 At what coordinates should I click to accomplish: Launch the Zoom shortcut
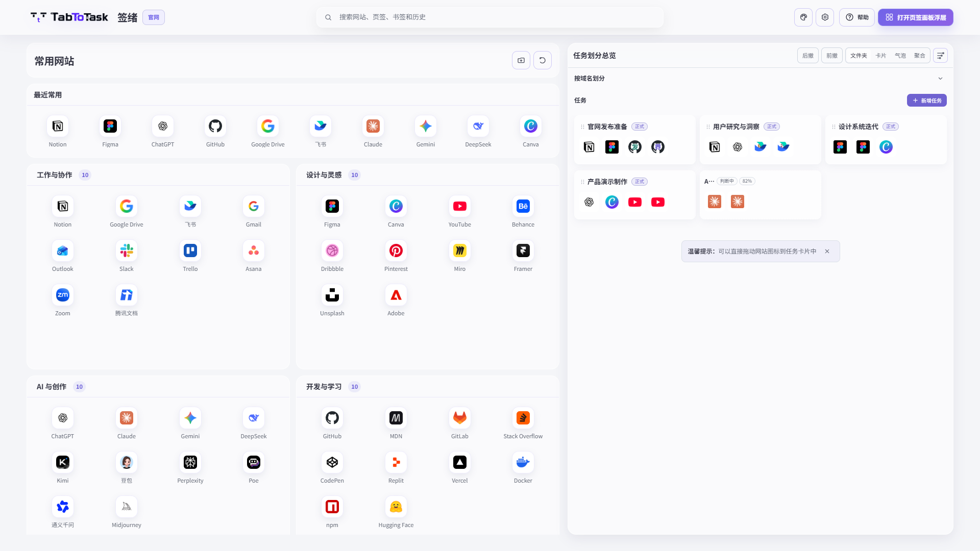63,295
